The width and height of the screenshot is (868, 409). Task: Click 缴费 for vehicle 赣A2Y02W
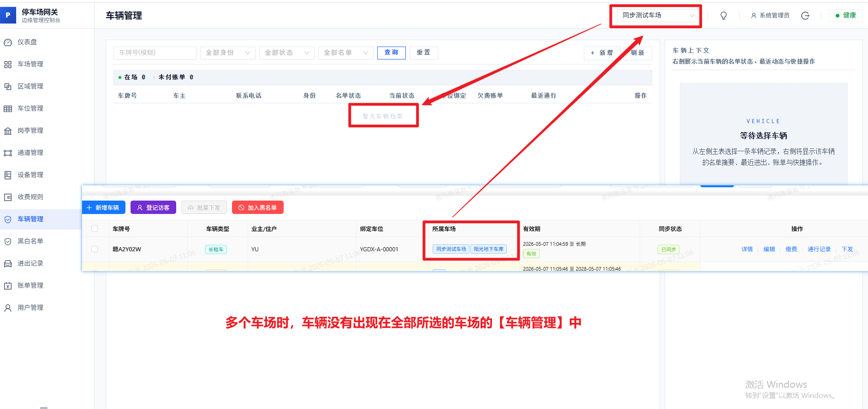pyautogui.click(x=791, y=249)
